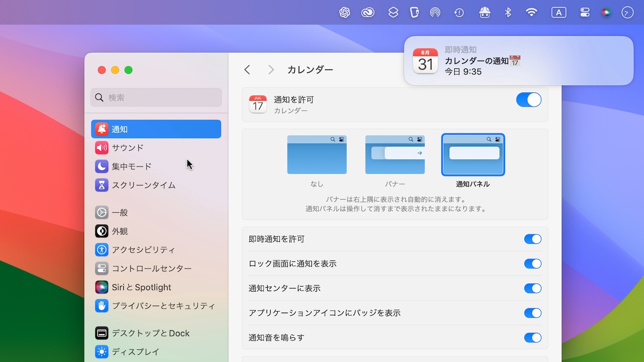Click コントロールセンター label in sidebar

[152, 268]
